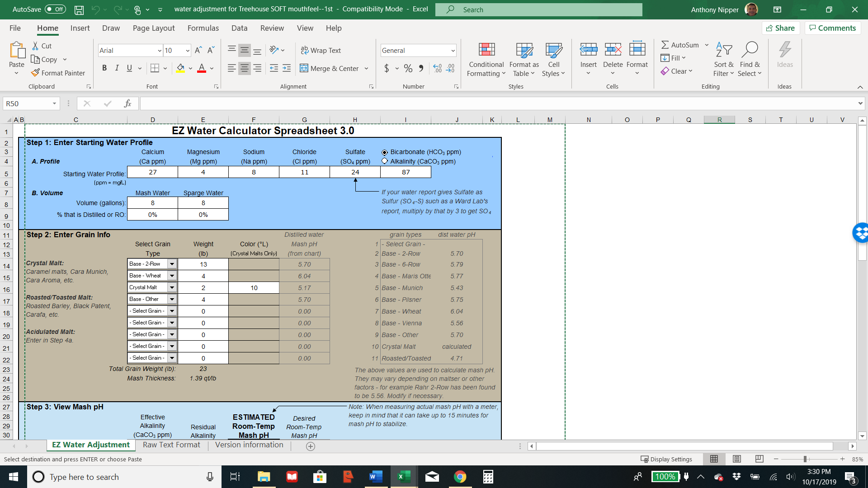Open font name Arial dropdown

coord(160,51)
